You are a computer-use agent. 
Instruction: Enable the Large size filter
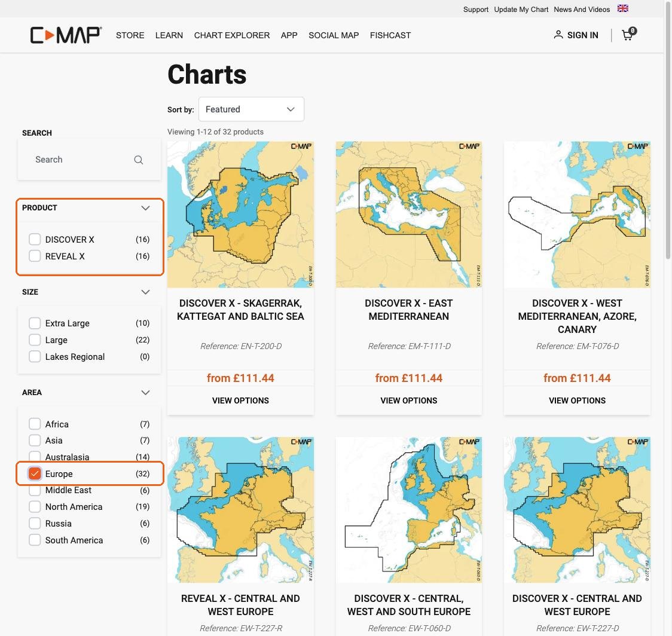point(35,340)
